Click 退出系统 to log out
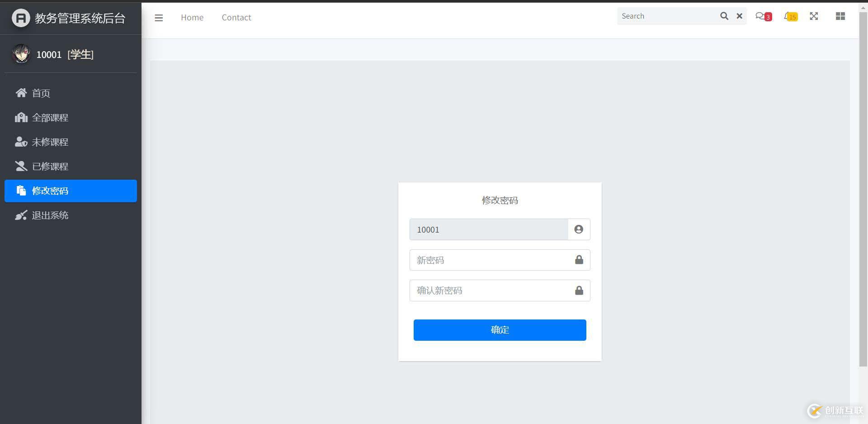868x424 pixels. (50, 215)
